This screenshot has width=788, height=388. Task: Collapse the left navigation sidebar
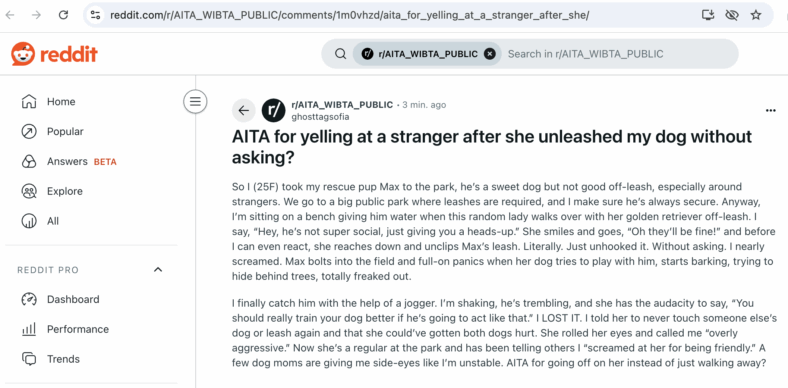click(195, 102)
